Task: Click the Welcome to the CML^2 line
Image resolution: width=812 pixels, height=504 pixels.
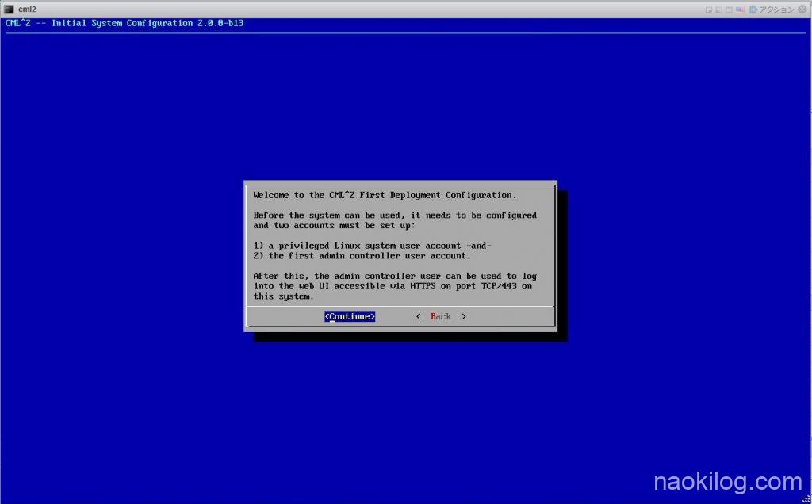Action: pos(385,195)
